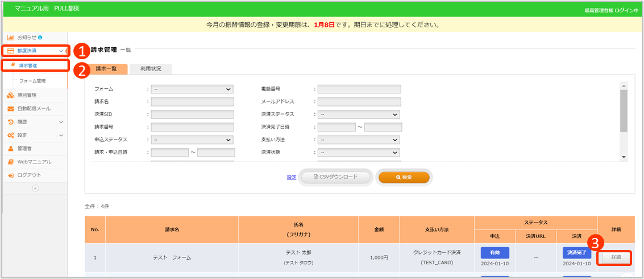Open the 決済ステータス dropdown
Screen dimensions: 644x279
click(x=359, y=114)
